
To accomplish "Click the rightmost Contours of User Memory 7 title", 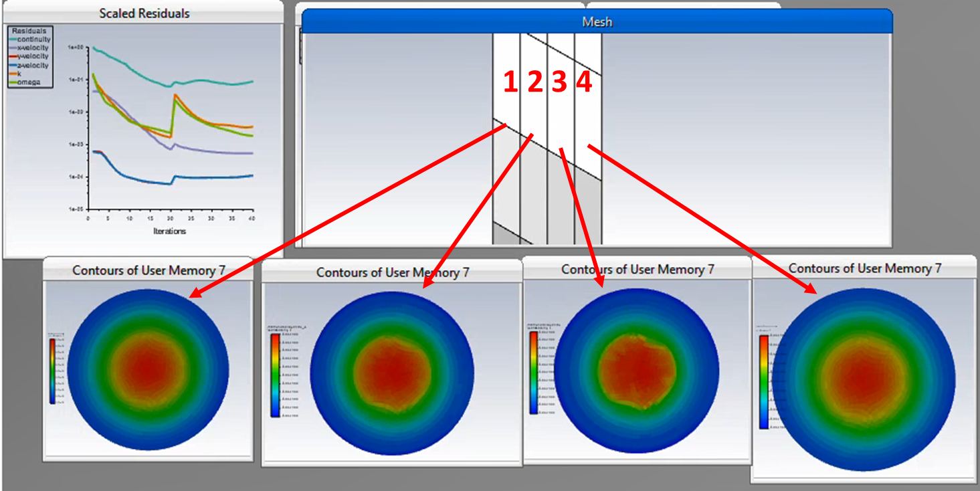I will 864,268.
